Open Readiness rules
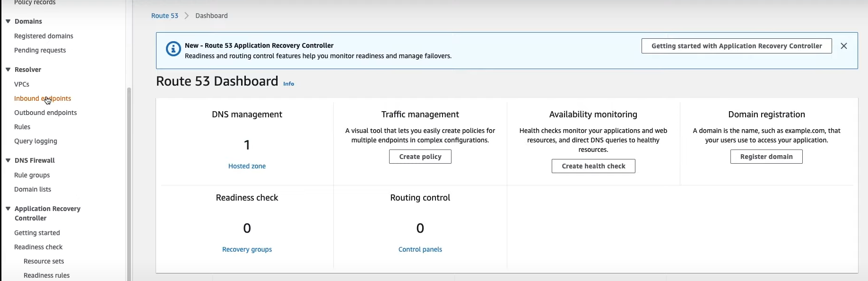The width and height of the screenshot is (868, 281). pyautogui.click(x=46, y=275)
